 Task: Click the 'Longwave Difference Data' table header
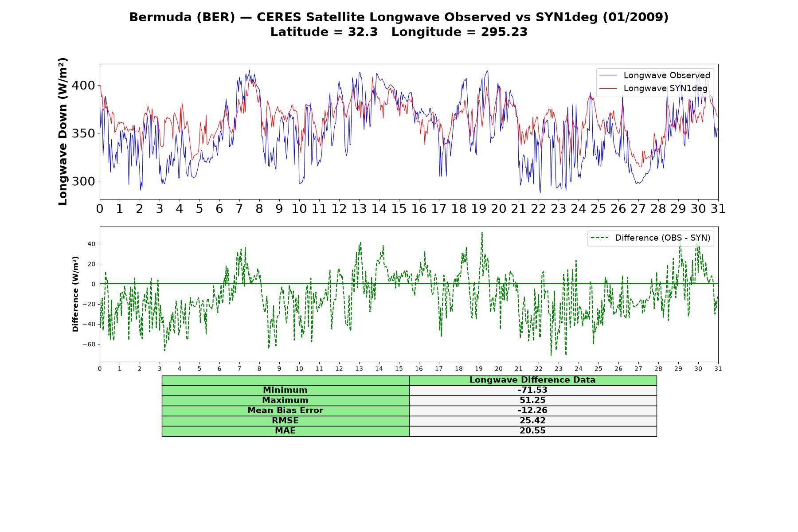click(x=533, y=380)
